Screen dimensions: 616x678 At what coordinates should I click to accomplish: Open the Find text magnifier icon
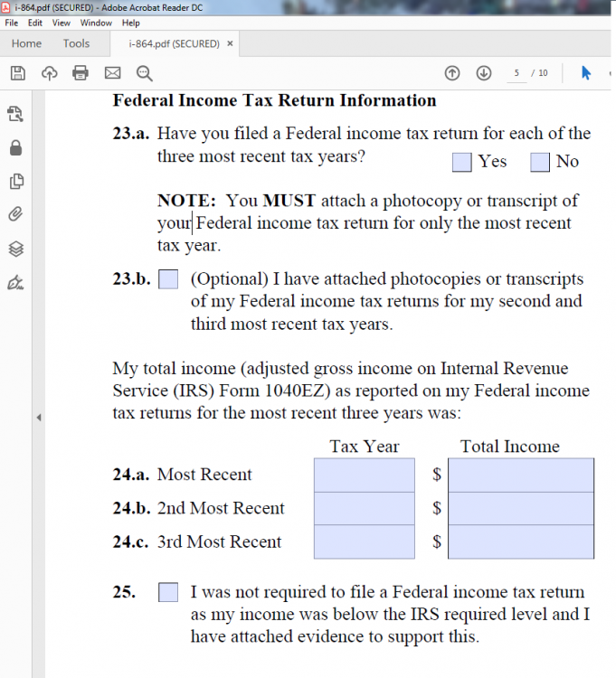coord(145,73)
